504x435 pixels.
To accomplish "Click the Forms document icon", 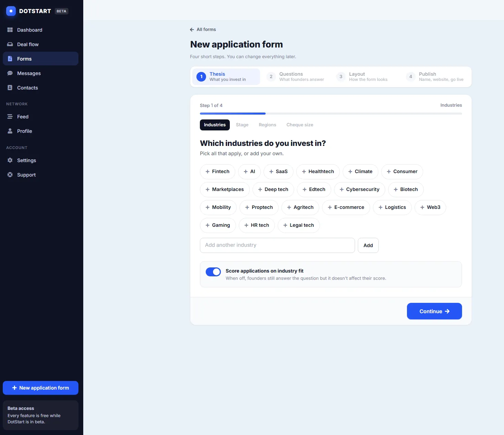I will (10, 59).
